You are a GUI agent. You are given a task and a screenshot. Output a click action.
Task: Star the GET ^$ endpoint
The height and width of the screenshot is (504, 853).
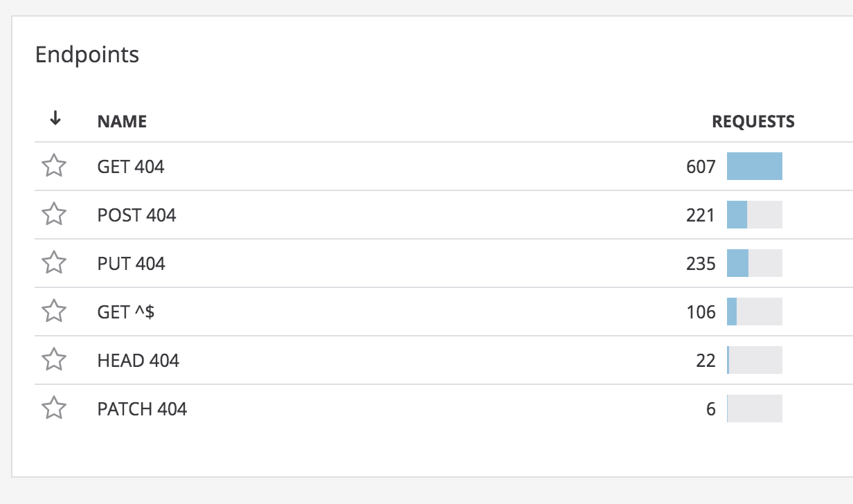pos(55,312)
